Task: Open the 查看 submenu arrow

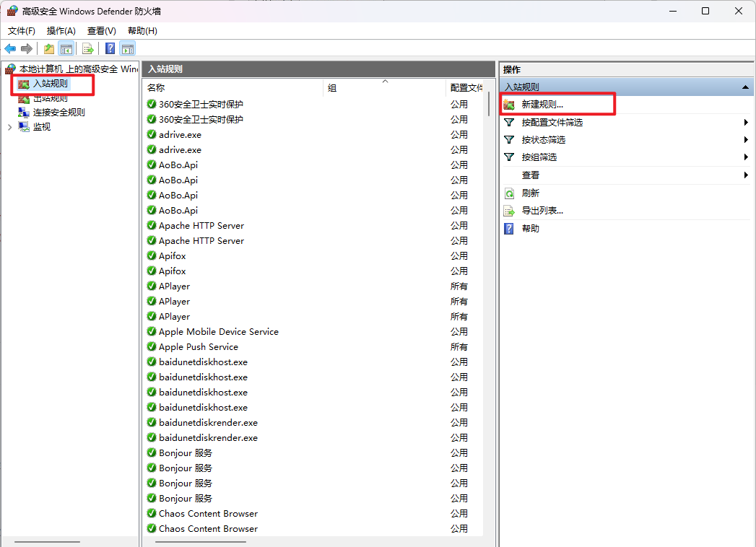Action: click(x=746, y=175)
